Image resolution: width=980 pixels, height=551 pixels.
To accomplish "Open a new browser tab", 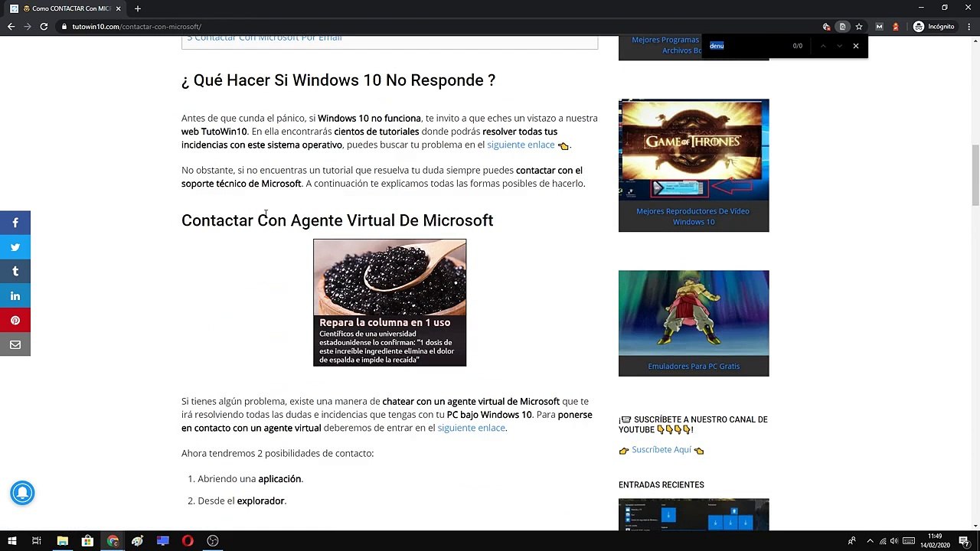I will point(138,8).
